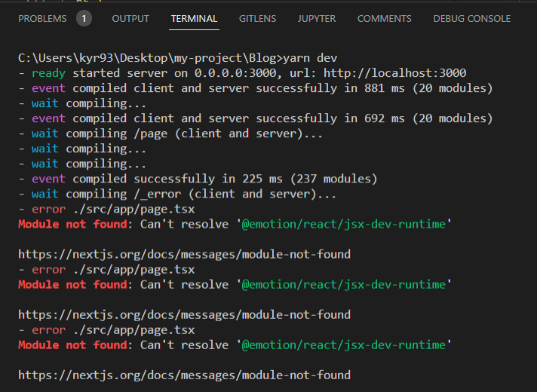The image size is (537, 392).
Task: Open the PROBLEMS panel tab
Action: (42, 19)
